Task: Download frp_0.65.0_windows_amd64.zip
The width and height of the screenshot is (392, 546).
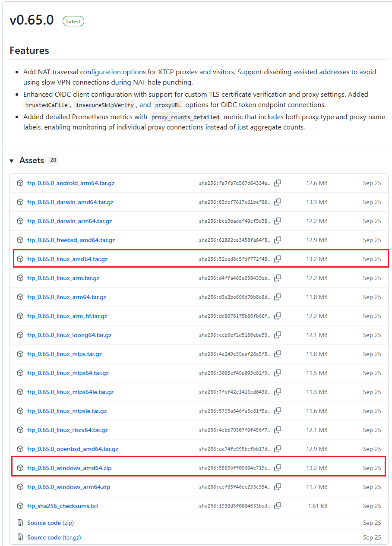Action: click(69, 468)
